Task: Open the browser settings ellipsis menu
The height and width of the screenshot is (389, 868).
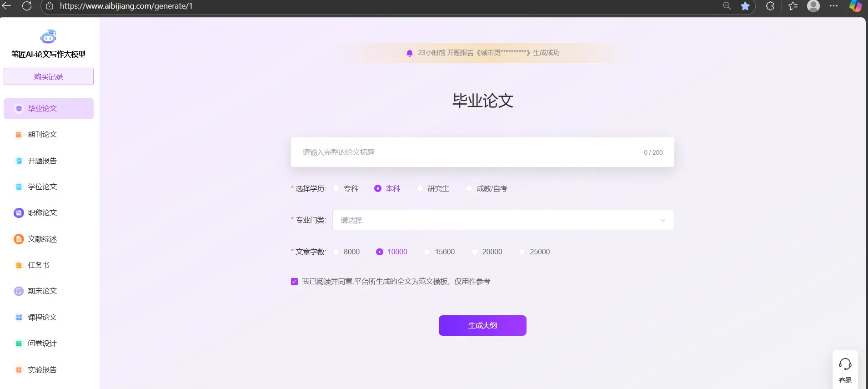Action: click(x=833, y=6)
